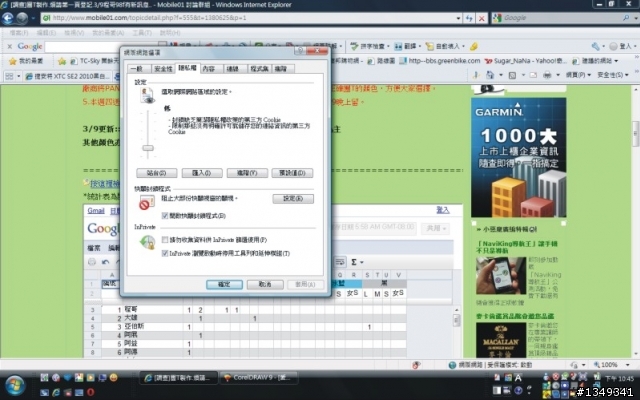Image resolution: width=640 pixels, height=400 pixels.
Task: Click the Internet Explorer taskbar button
Action: pos(178,378)
